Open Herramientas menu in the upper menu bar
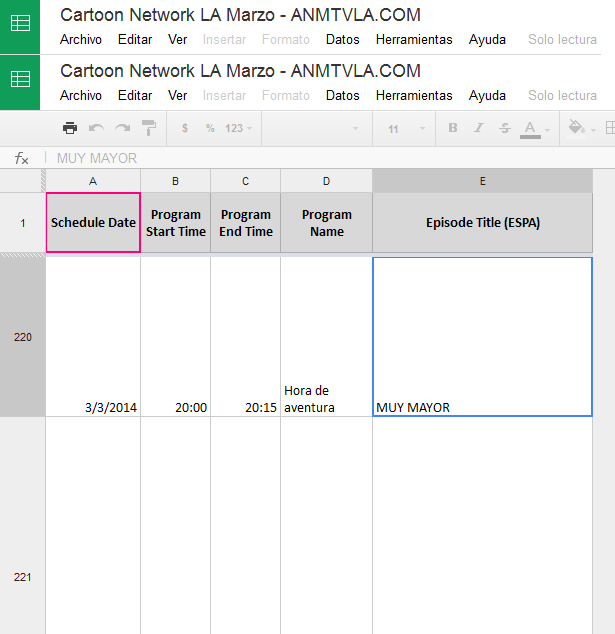Image resolution: width=615 pixels, height=634 pixels. point(414,40)
